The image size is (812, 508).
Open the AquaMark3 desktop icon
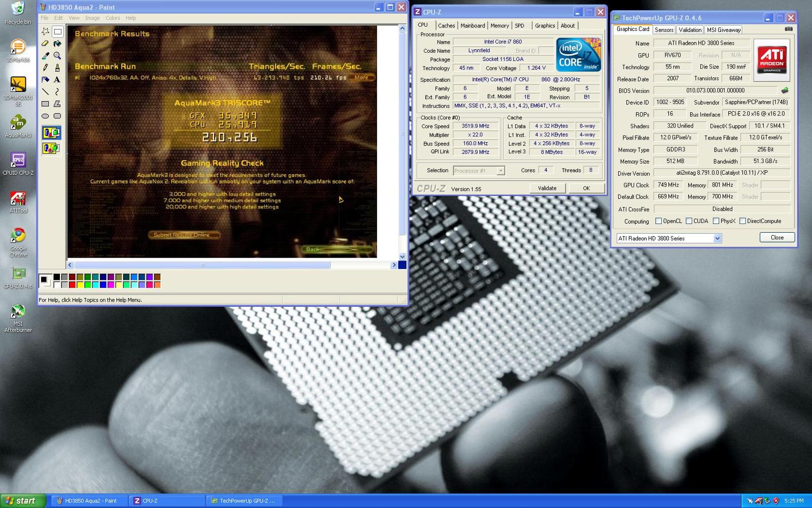point(18,126)
